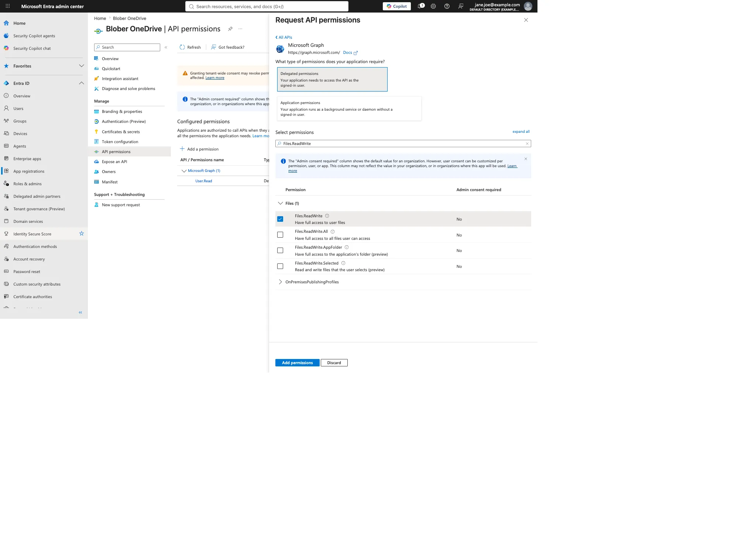Close the Request API permissions panel

(526, 20)
